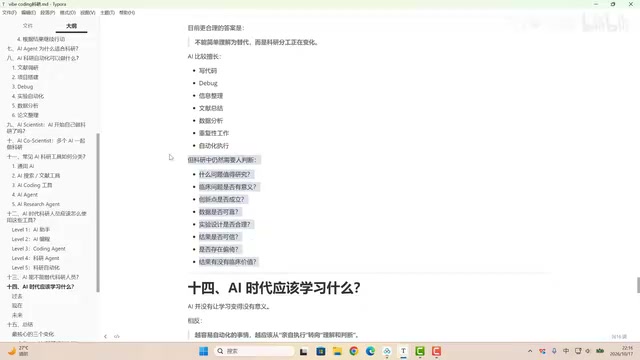The image size is (640, 360).
Task: Click the word count in the status bar
Action: [619, 337]
